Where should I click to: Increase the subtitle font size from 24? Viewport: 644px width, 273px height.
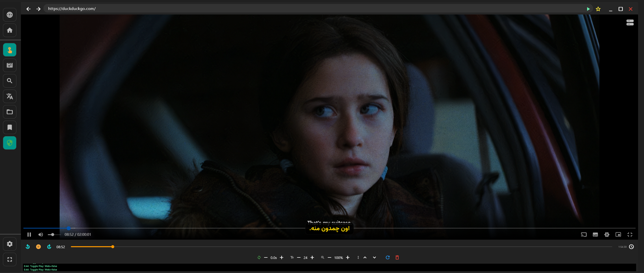(312, 258)
